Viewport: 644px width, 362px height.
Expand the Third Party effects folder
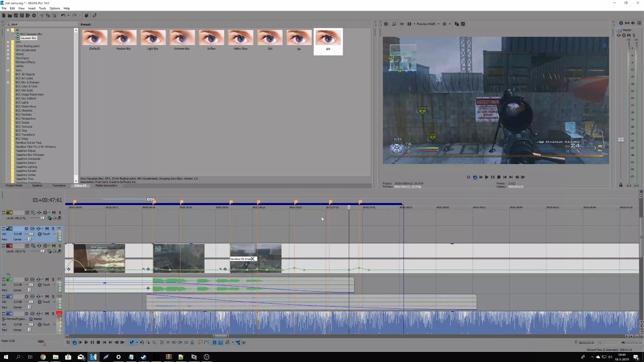[x=8, y=58]
